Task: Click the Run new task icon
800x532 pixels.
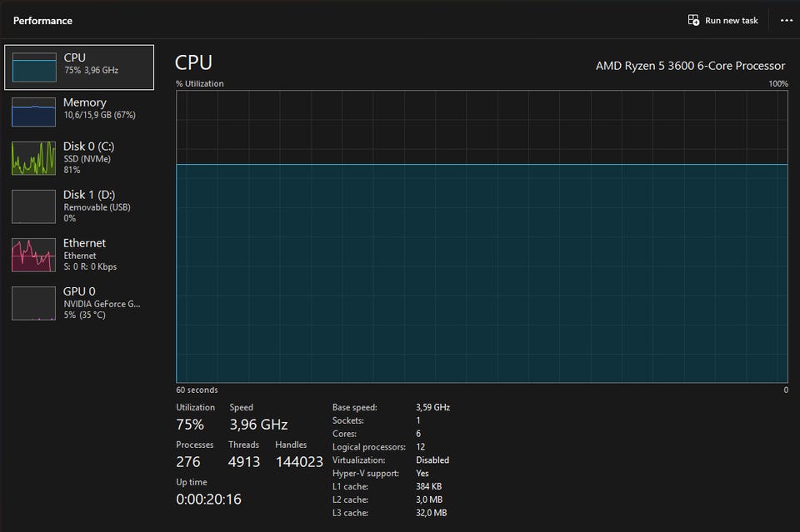Action: click(x=693, y=20)
